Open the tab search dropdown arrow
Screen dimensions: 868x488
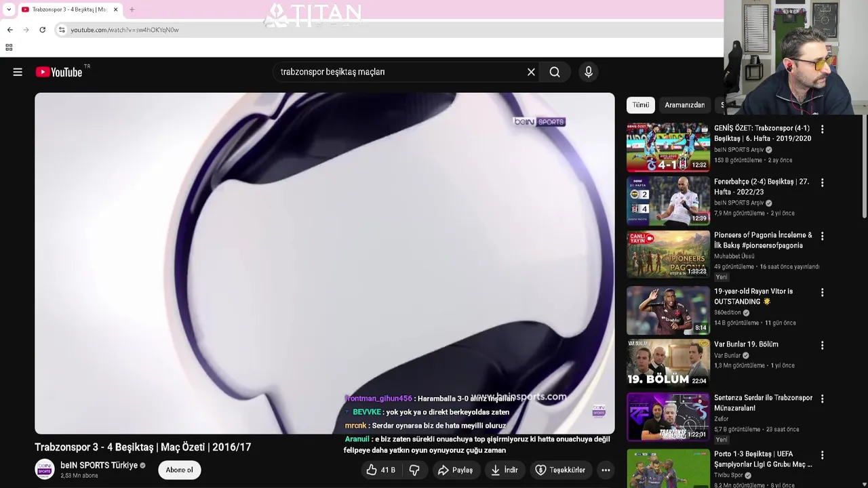pyautogui.click(x=9, y=9)
